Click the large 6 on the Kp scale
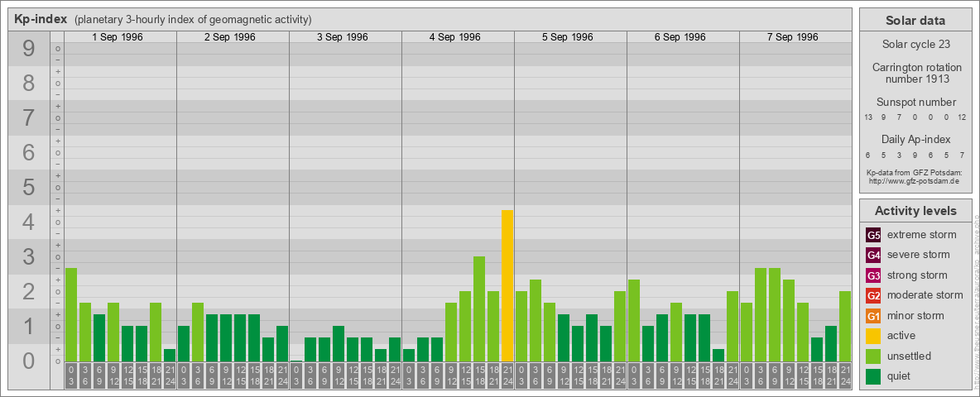The height and width of the screenshot is (397, 980). (28, 152)
